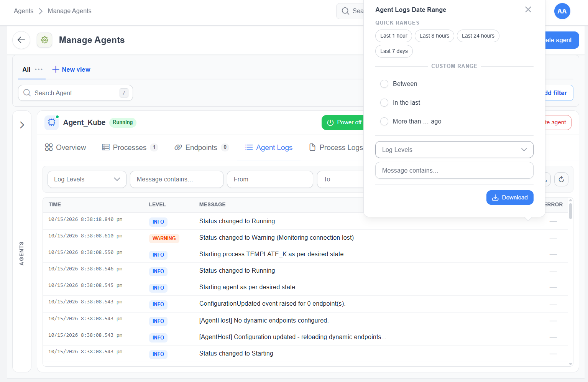Click the green gear Manage Agents icon

click(44, 40)
